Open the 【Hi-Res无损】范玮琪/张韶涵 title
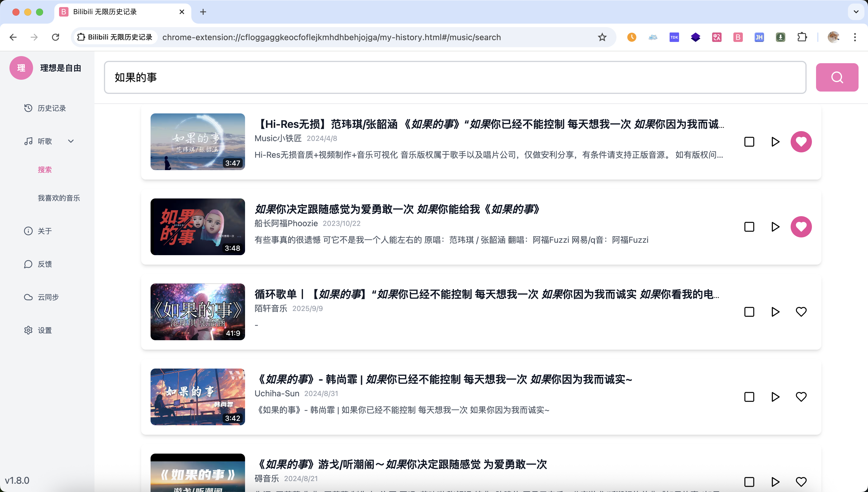The height and width of the screenshot is (492, 868). pos(490,124)
